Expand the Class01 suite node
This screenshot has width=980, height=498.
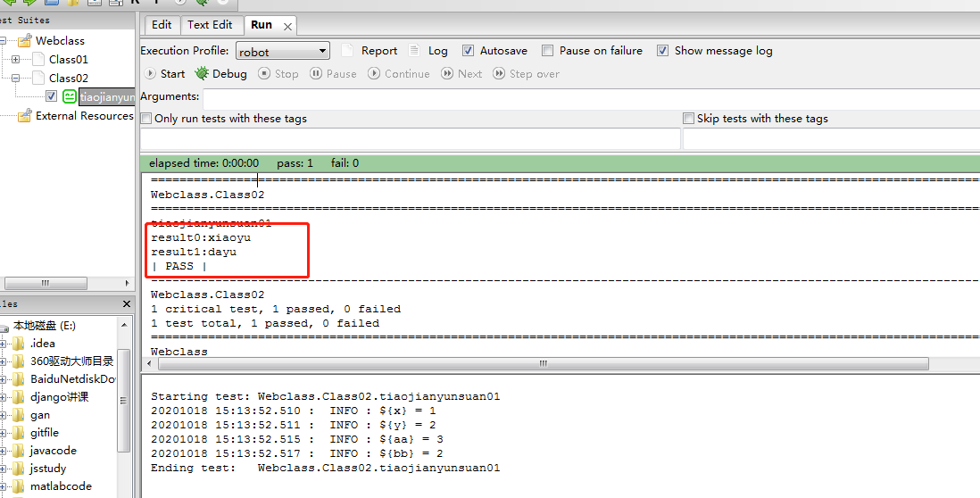[16, 60]
